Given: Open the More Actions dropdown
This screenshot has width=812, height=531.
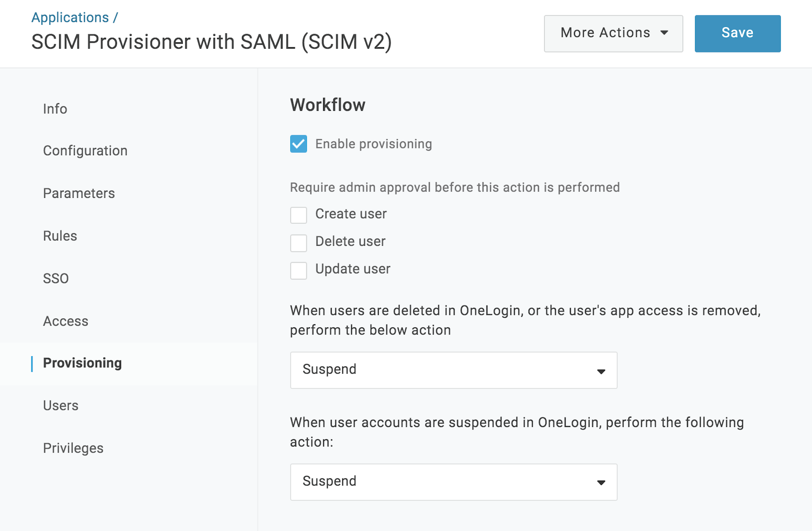Looking at the screenshot, I should (x=613, y=33).
